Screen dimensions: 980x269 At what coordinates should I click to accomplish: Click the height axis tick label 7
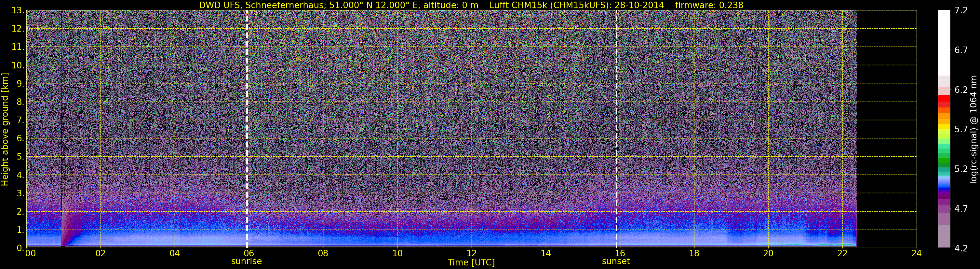[20, 120]
